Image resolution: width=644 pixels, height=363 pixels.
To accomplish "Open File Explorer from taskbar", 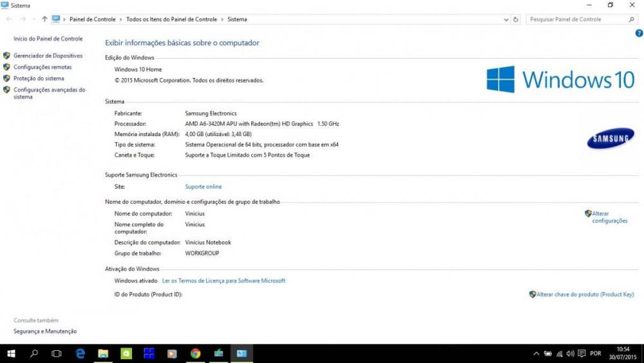I will (x=103, y=353).
